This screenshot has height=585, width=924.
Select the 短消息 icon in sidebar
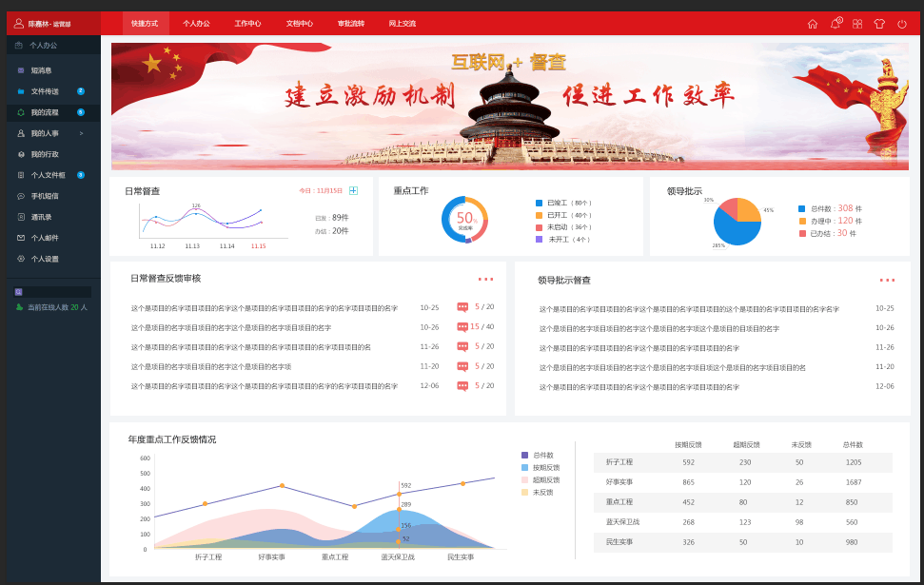pyautogui.click(x=23, y=71)
